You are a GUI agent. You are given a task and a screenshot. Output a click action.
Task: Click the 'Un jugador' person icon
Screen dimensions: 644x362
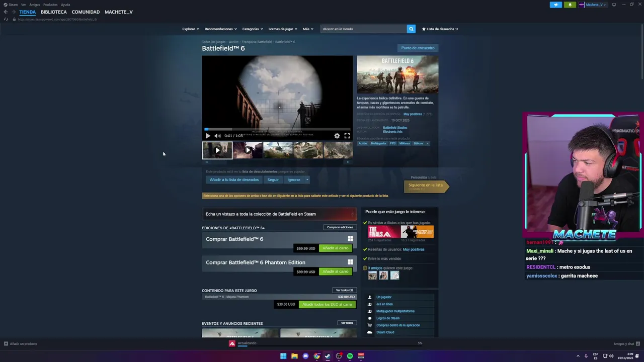pyautogui.click(x=370, y=297)
